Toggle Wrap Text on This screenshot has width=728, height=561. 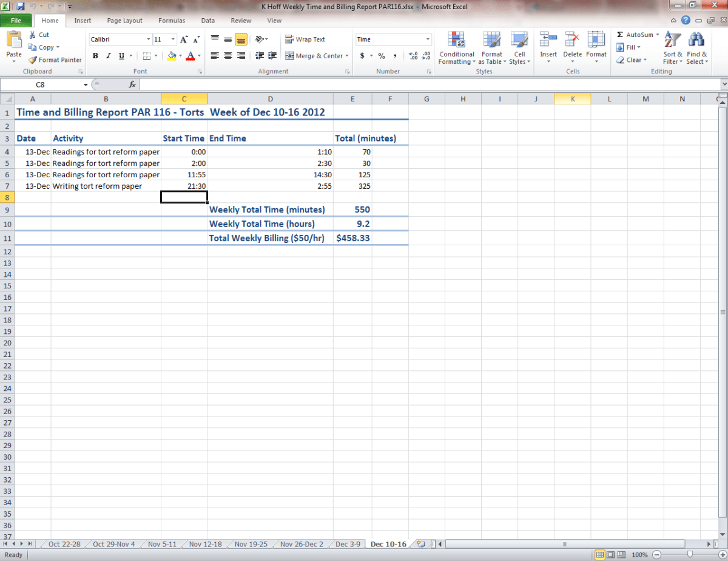(305, 39)
